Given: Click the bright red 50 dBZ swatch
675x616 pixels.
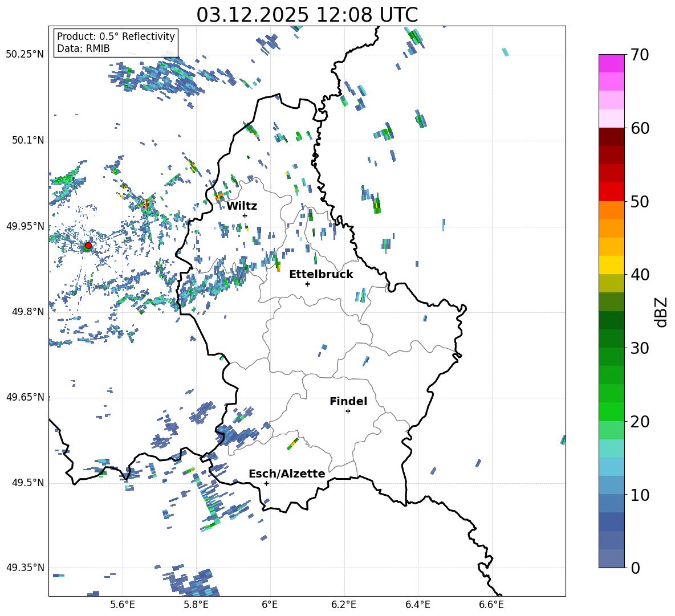Looking at the screenshot, I should 612,192.
